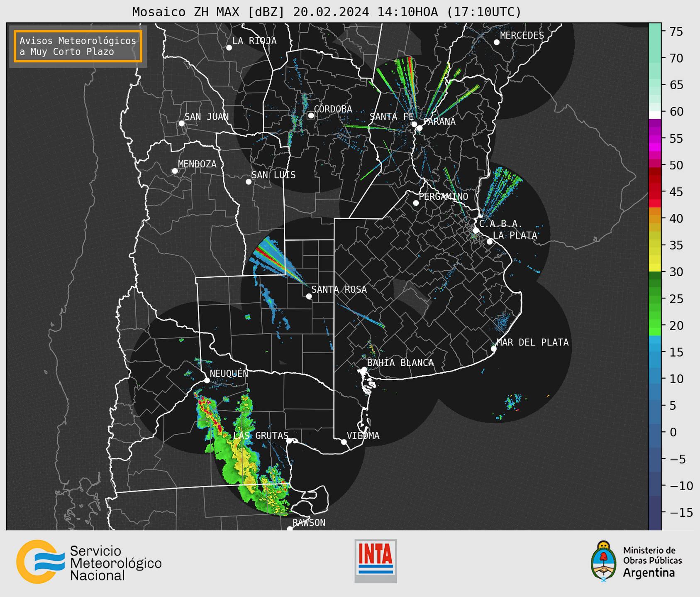Image resolution: width=700 pixels, height=597 pixels.
Task: Click the C.A.B.A. city marker dot
Action: (476, 230)
